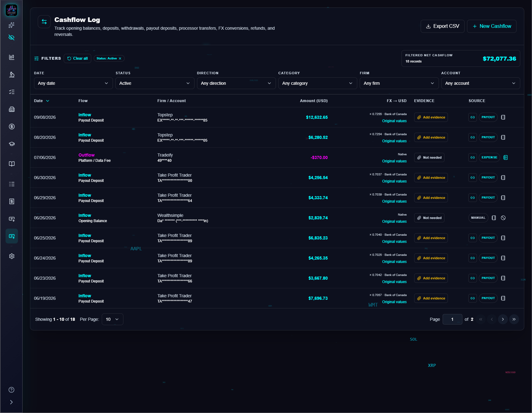Click the Amount (USD) column header

[314, 101]
